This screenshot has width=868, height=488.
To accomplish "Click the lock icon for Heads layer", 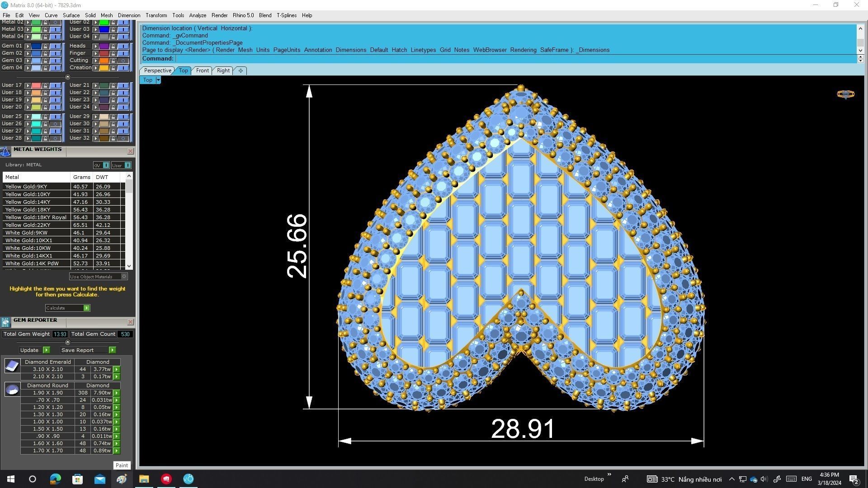I will tap(113, 46).
